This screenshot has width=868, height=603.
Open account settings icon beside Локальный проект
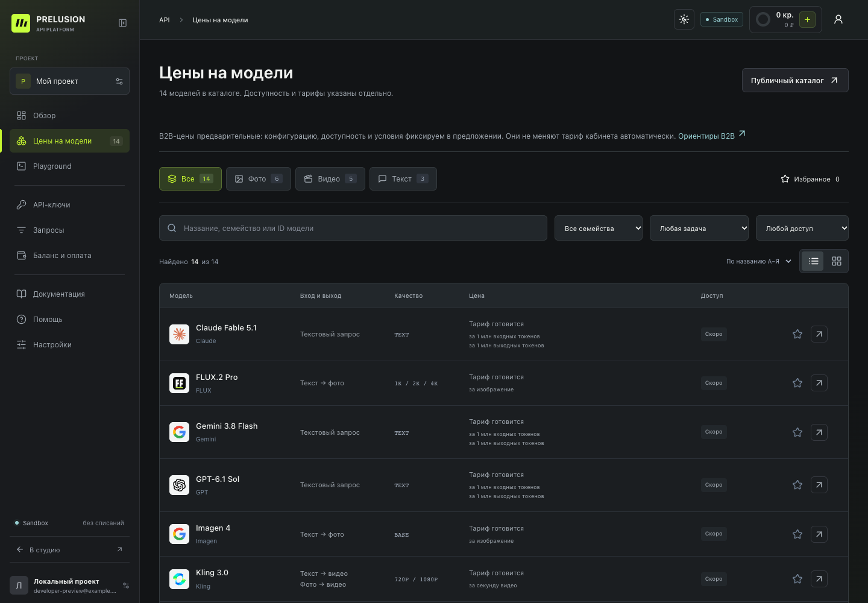point(126,586)
